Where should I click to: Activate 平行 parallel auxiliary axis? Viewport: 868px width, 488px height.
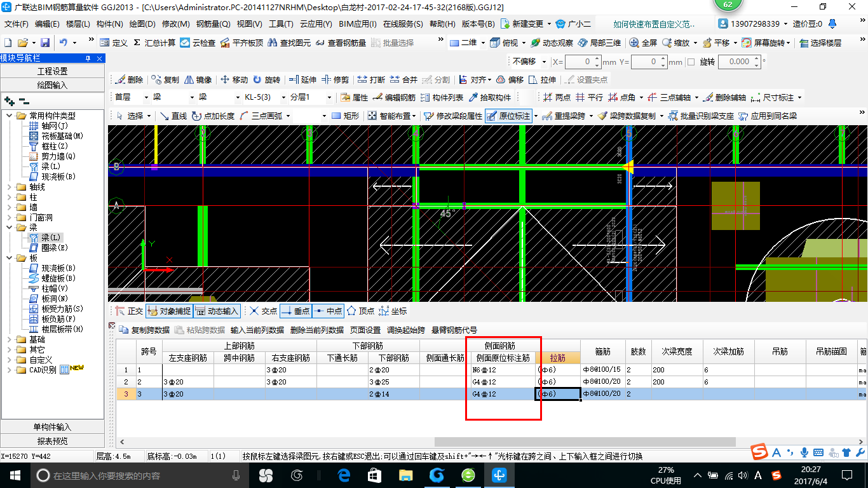click(x=590, y=97)
